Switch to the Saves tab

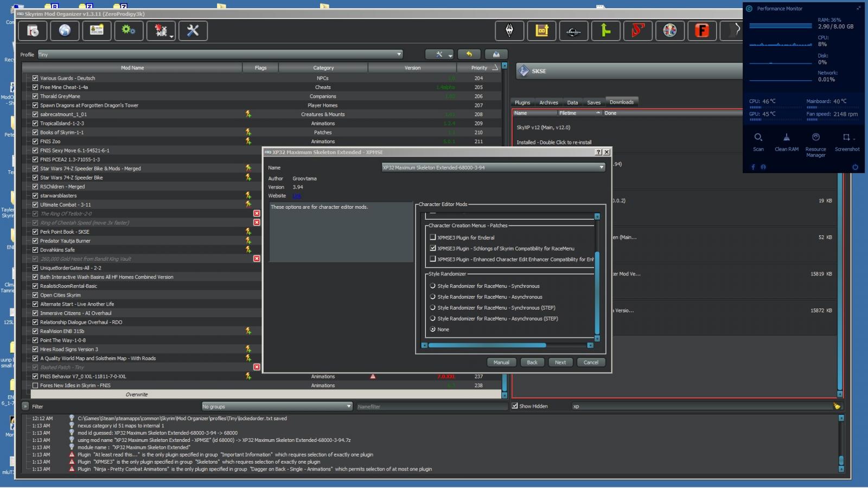(x=594, y=102)
